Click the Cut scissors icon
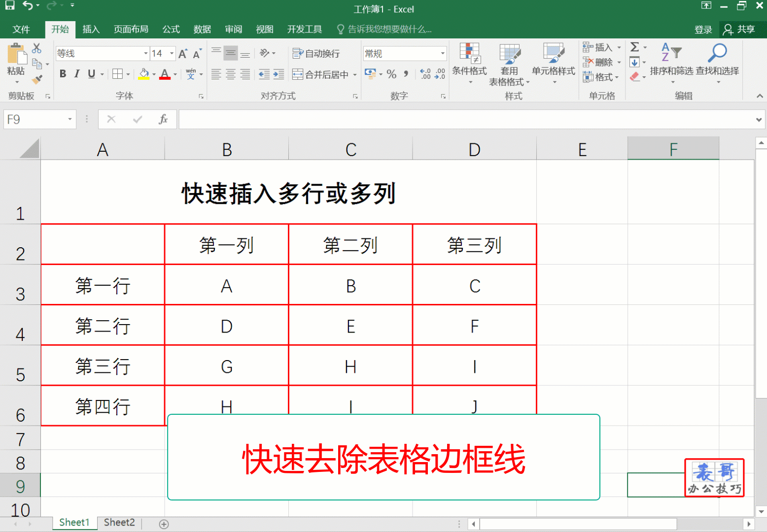Screen dimensions: 767x532 click(x=36, y=48)
